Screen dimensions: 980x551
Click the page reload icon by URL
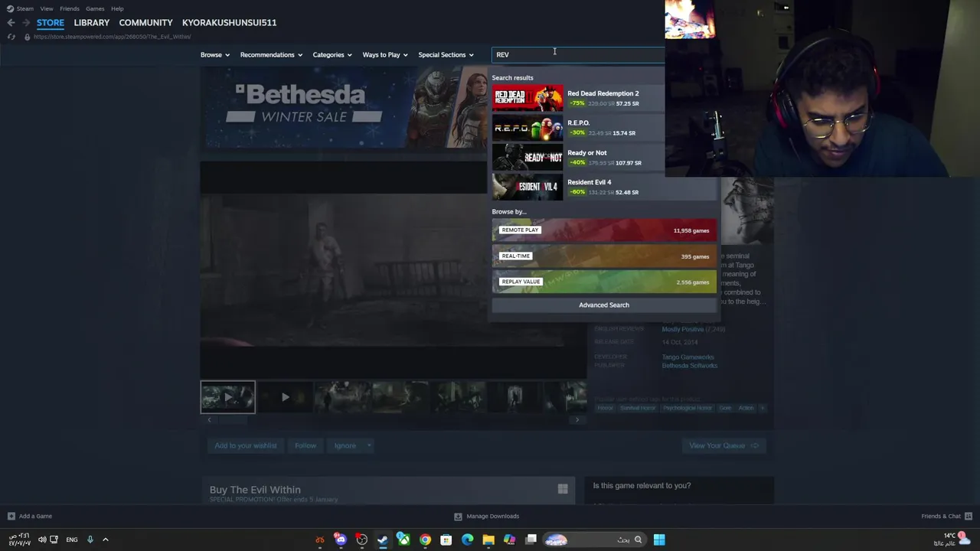[x=11, y=37]
